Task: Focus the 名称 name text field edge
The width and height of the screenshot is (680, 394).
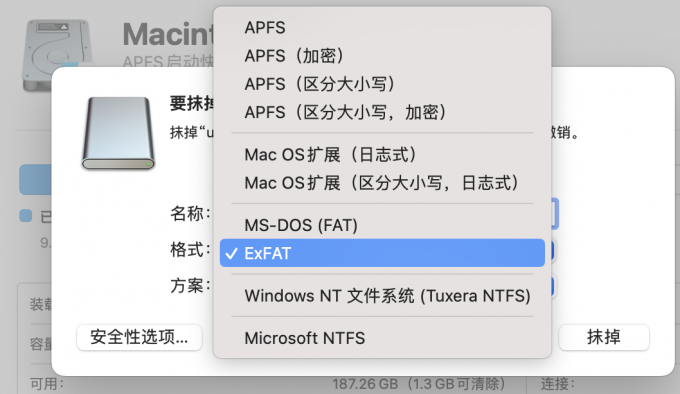Action: [555, 213]
